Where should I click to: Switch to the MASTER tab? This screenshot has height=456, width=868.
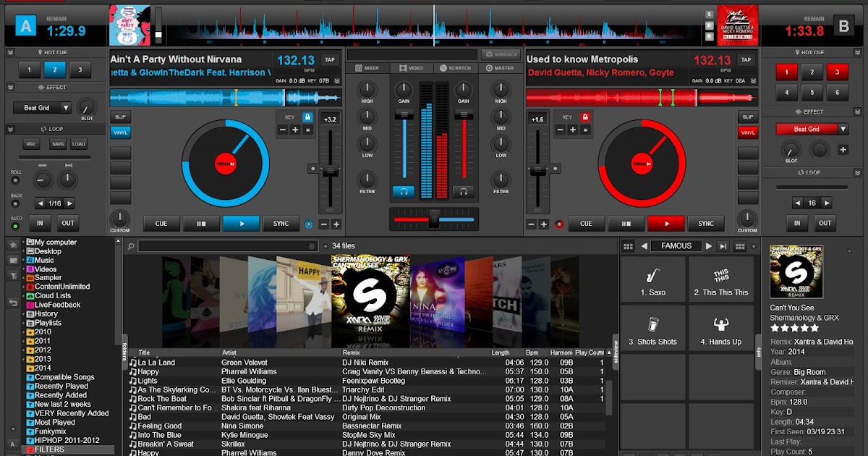500,68
